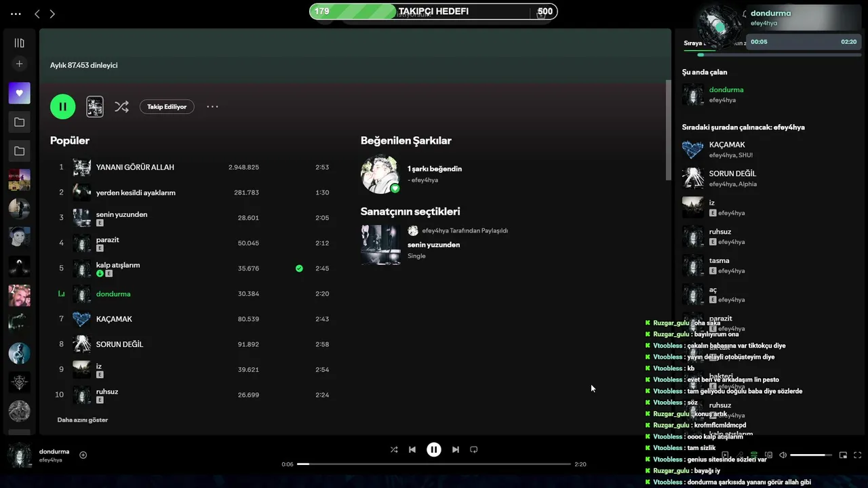Open the miniplayer icon
This screenshot has height=488, width=868.
(x=844, y=455)
